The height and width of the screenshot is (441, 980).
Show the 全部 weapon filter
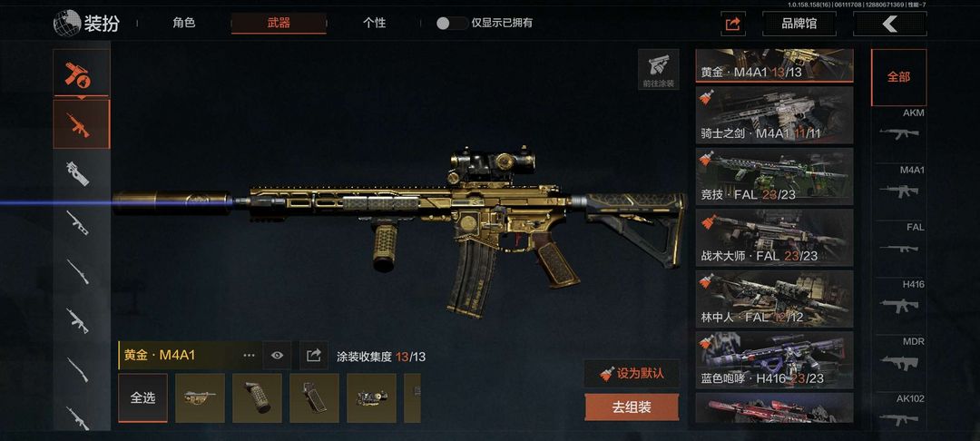point(898,77)
